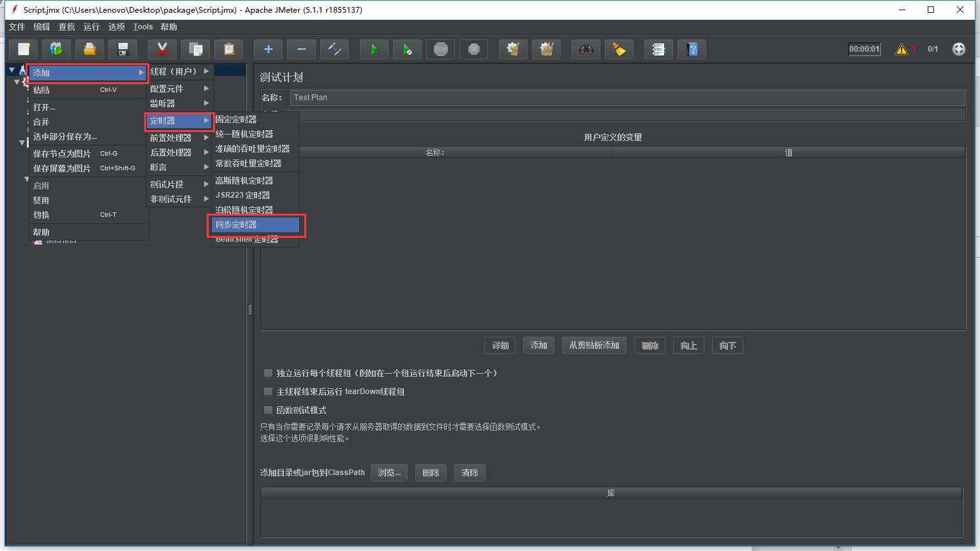
Task: Collapse the Test Plan tree node arrow
Action: point(12,70)
